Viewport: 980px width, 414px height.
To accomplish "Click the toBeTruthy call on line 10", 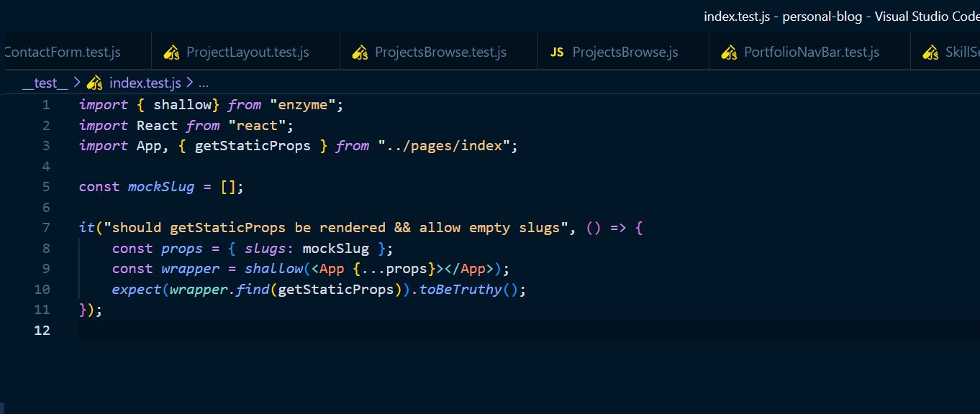I will point(460,290).
